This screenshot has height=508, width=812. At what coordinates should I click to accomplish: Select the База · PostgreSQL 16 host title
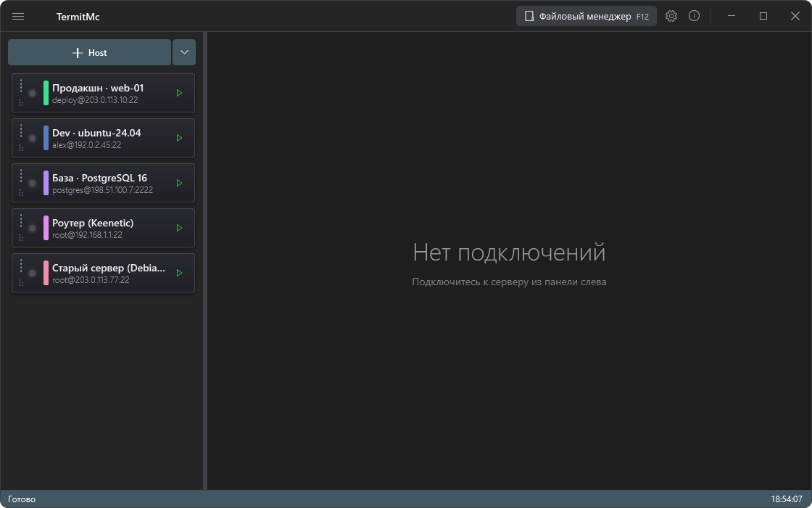pos(99,178)
